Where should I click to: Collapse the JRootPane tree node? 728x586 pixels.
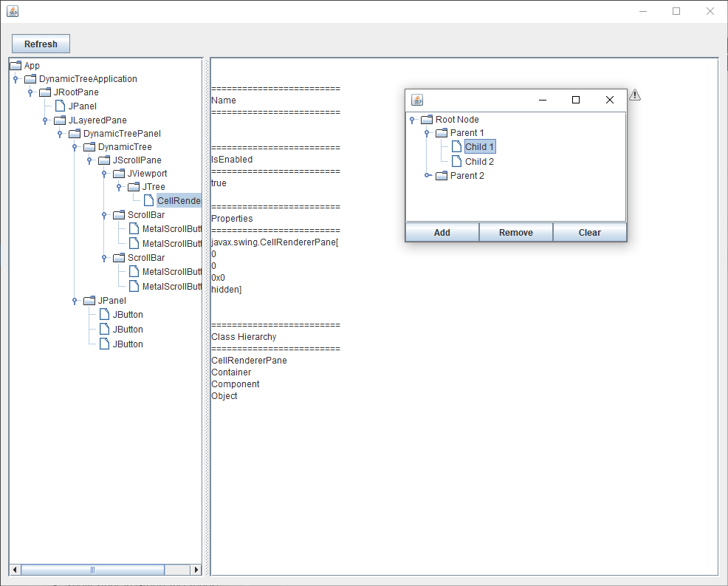tap(29, 92)
